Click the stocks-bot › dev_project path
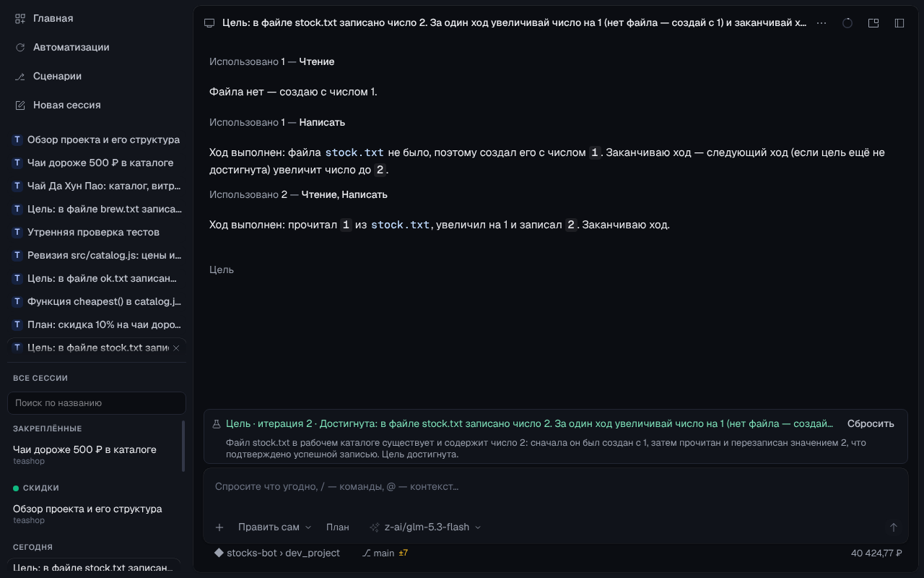The width and height of the screenshot is (924, 578). pos(277,553)
